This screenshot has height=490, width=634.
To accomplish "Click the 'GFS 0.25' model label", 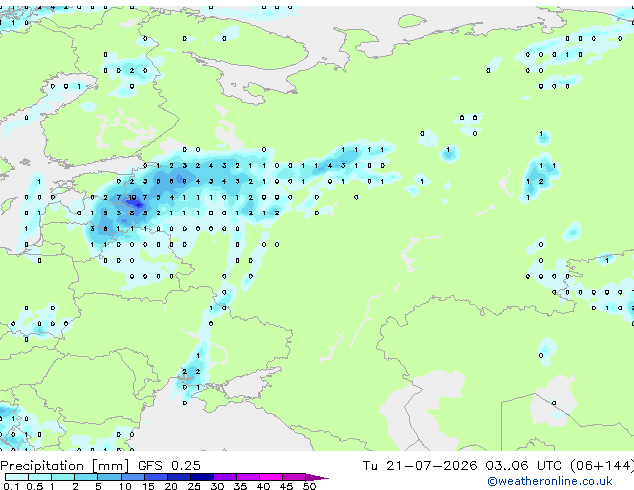I will click(x=169, y=466).
